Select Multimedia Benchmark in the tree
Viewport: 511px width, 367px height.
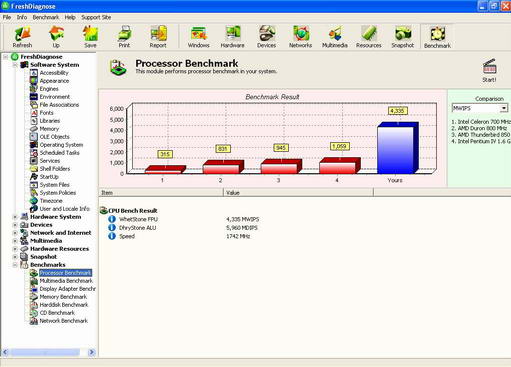click(x=66, y=281)
